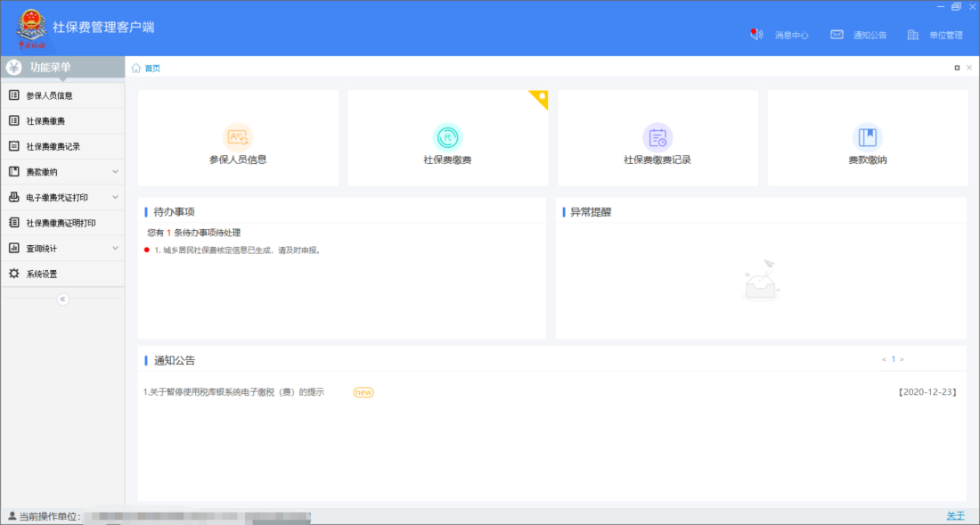Go to next notice page arrow
The height and width of the screenshot is (525, 980).
pos(902,359)
